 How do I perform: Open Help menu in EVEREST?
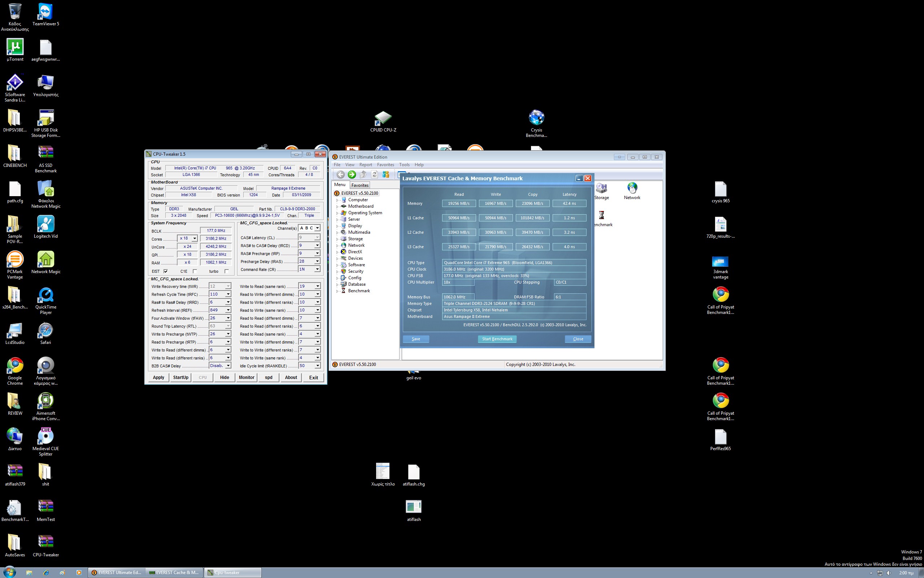[419, 165]
